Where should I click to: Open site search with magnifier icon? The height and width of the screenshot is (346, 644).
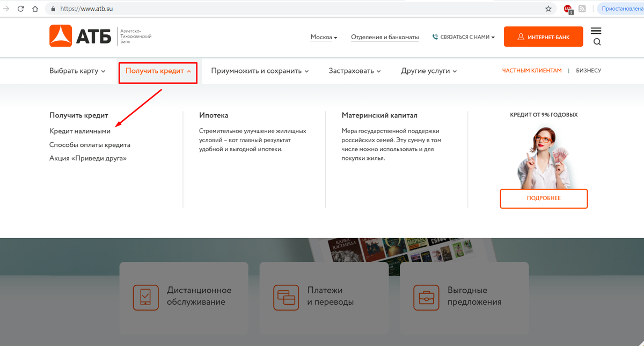point(596,42)
